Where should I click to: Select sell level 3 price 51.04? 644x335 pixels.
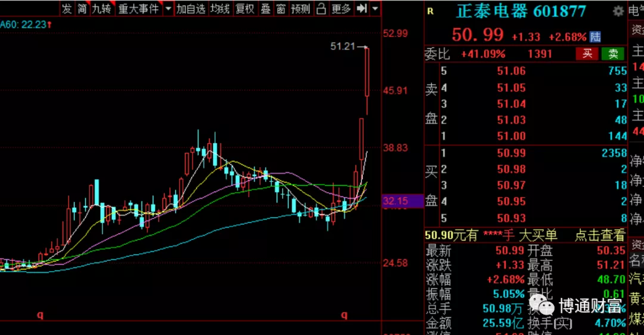click(x=511, y=103)
